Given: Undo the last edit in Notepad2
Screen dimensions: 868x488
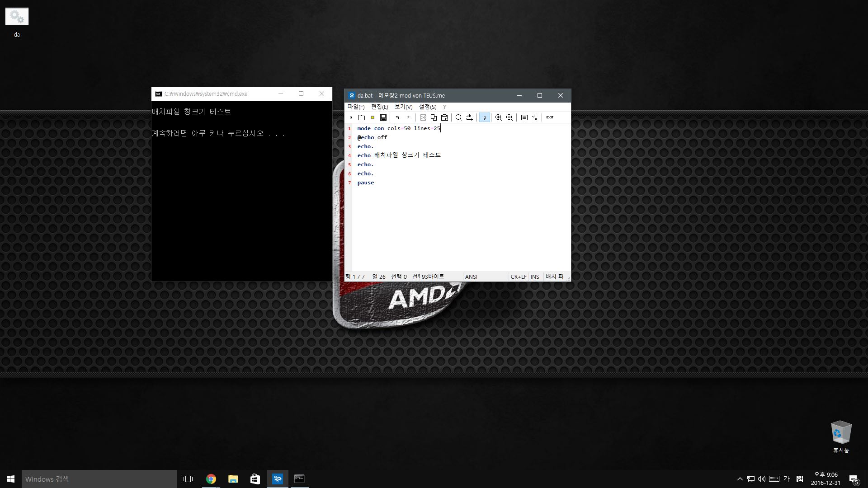Looking at the screenshot, I should [x=397, y=117].
